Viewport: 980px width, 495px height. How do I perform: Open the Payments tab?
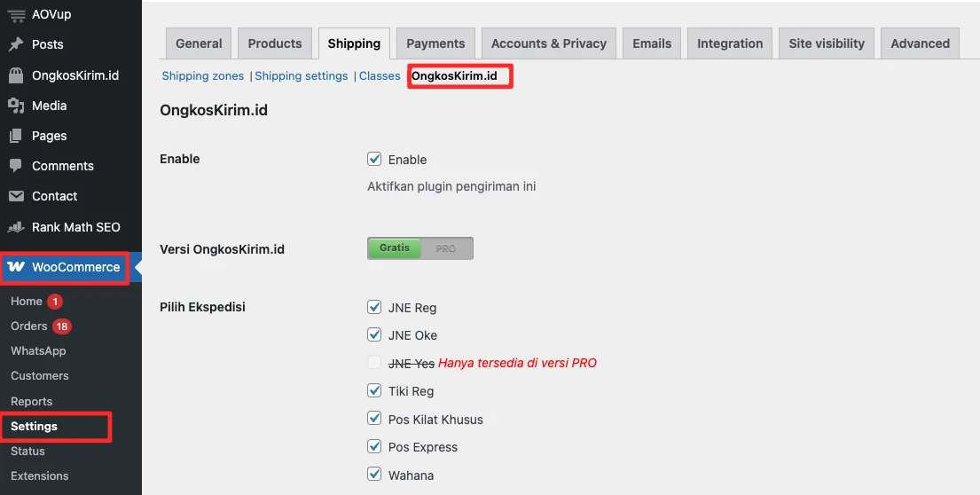(x=435, y=43)
